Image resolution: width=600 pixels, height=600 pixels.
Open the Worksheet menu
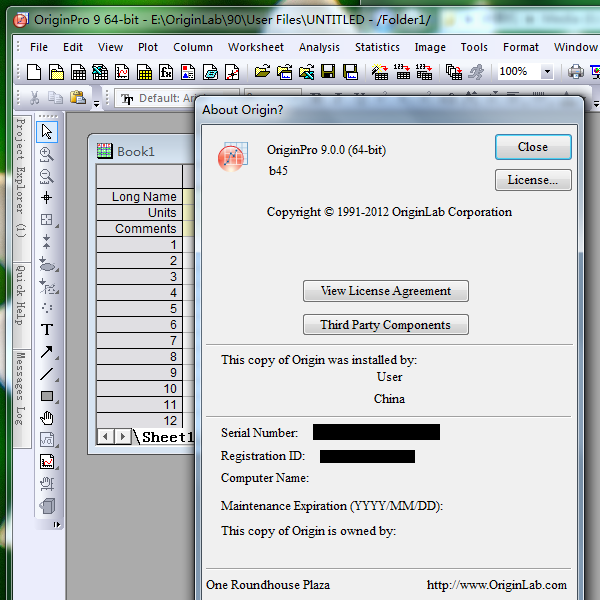tap(255, 47)
